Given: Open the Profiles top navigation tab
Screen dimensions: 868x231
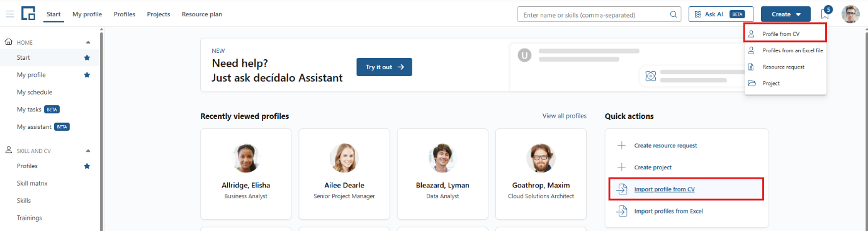Looking at the screenshot, I should pos(125,14).
